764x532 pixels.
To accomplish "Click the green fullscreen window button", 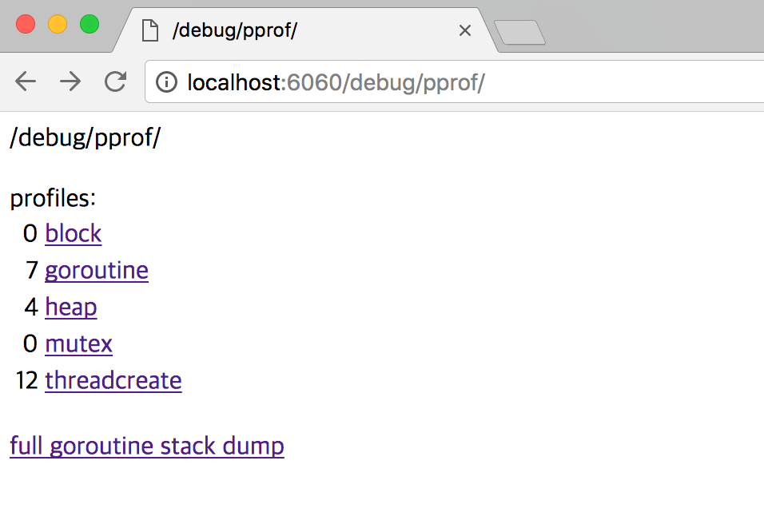I will pyautogui.click(x=89, y=25).
